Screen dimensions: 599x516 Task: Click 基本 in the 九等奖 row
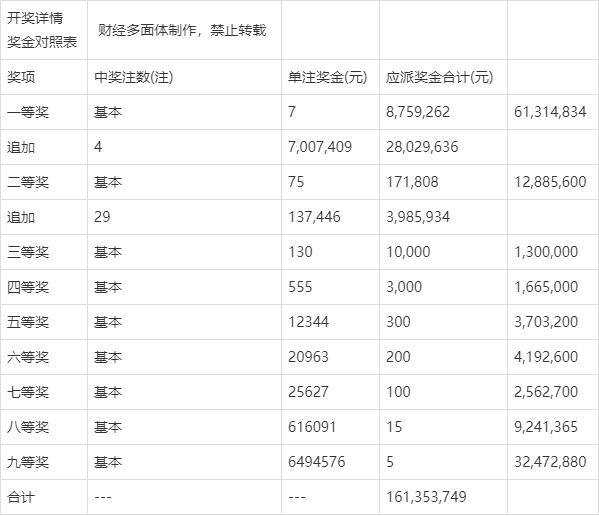pyautogui.click(x=108, y=462)
